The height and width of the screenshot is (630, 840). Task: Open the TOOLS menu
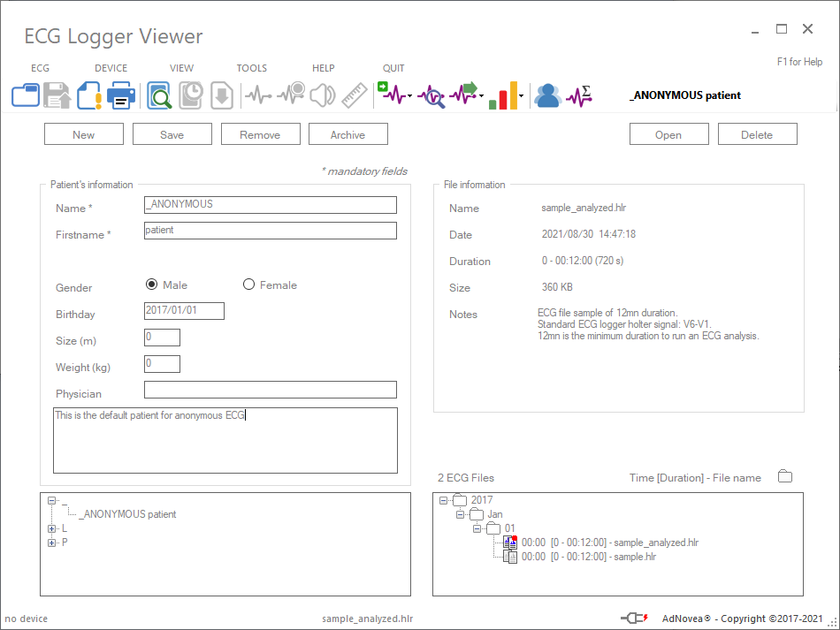tap(252, 68)
